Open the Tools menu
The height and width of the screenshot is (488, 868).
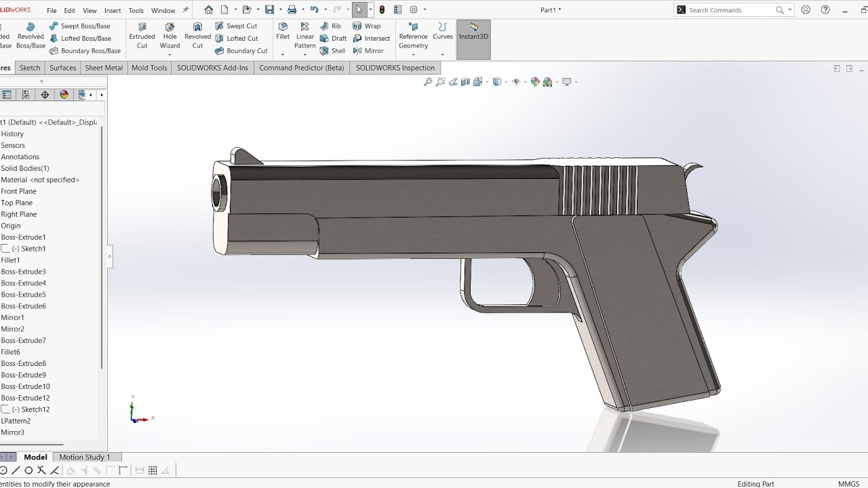136,10
